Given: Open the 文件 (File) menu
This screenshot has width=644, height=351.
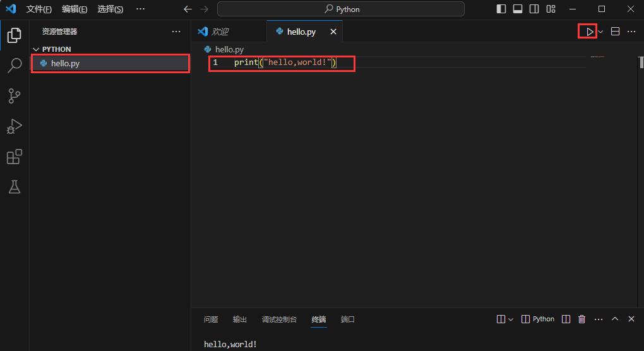Looking at the screenshot, I should click(x=39, y=9).
